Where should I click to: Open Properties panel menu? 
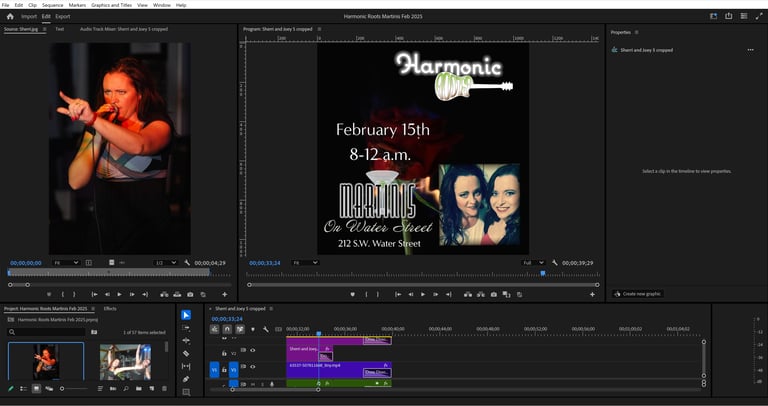point(637,32)
